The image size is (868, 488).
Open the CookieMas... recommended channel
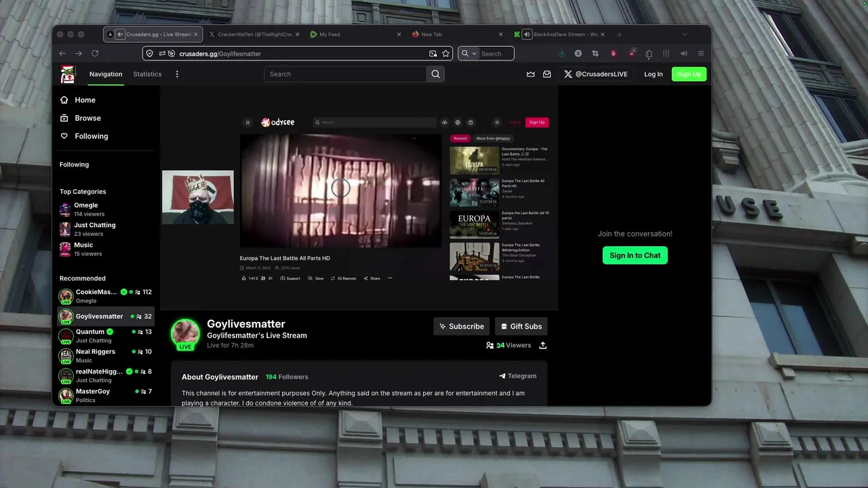106,296
